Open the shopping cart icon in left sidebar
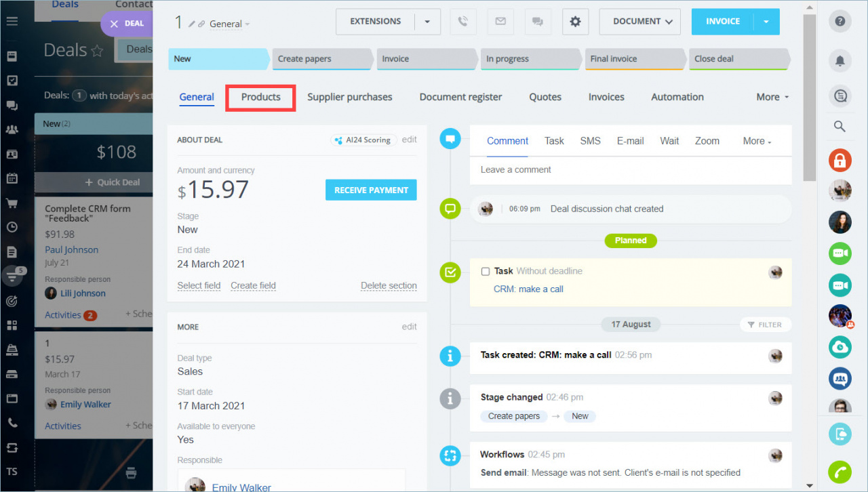Viewport: 868px width, 492px height. pos(12,203)
